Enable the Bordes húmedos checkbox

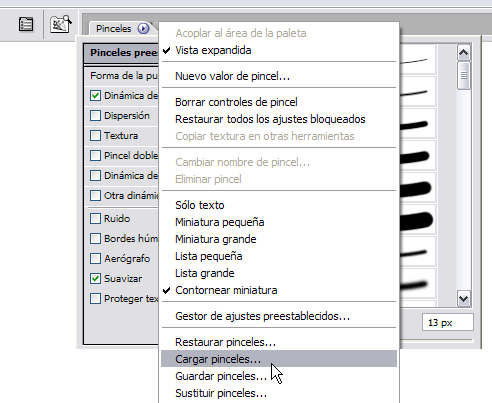click(95, 239)
